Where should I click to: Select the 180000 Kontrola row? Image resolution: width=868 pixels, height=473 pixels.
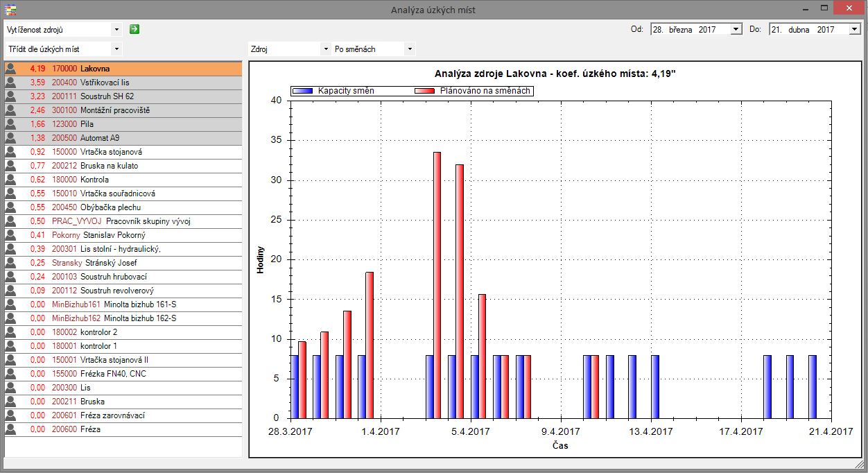click(x=123, y=180)
